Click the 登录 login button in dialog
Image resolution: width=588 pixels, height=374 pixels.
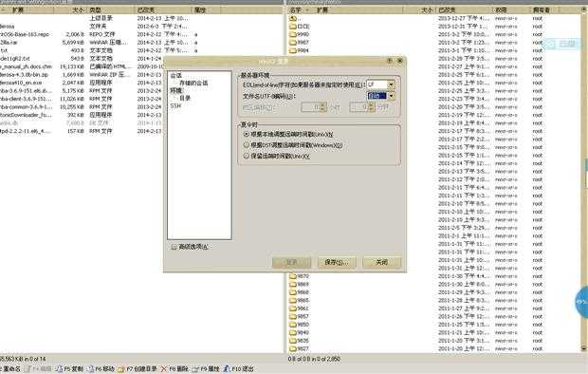(x=291, y=262)
